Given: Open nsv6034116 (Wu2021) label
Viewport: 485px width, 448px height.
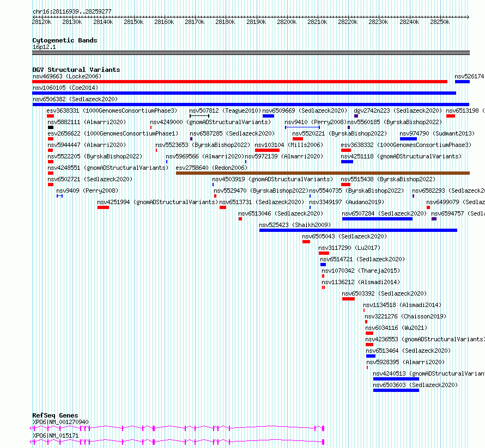Looking at the screenshot, I should point(396,328).
